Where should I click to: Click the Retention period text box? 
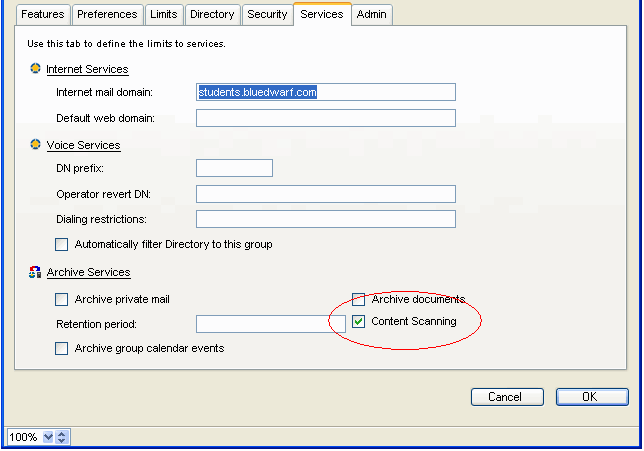tap(270, 324)
